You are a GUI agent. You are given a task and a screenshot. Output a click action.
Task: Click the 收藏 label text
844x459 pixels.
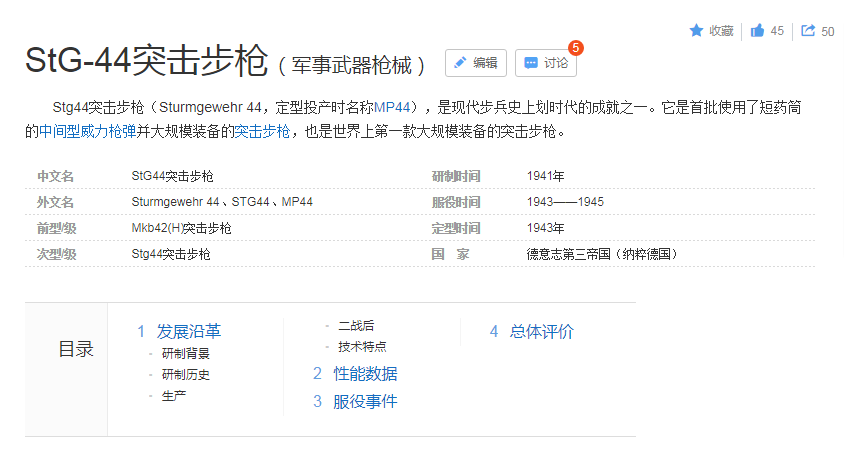pos(721,31)
